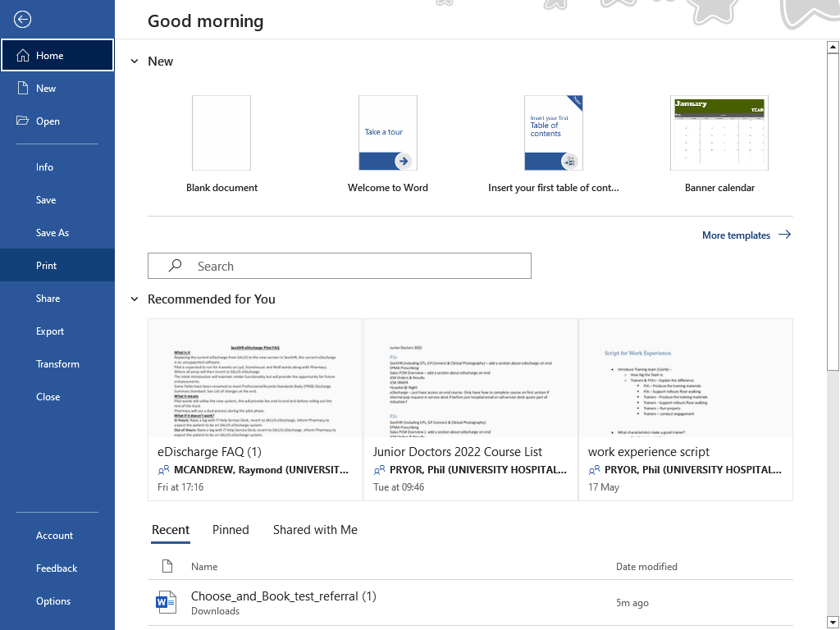Click 'Tue at 09:46' on Junior Doctors card

(x=399, y=487)
